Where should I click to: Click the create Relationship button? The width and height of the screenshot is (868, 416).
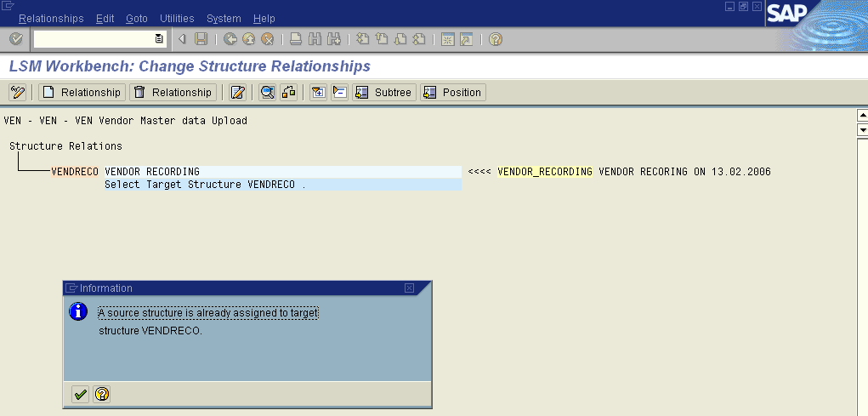click(x=82, y=92)
